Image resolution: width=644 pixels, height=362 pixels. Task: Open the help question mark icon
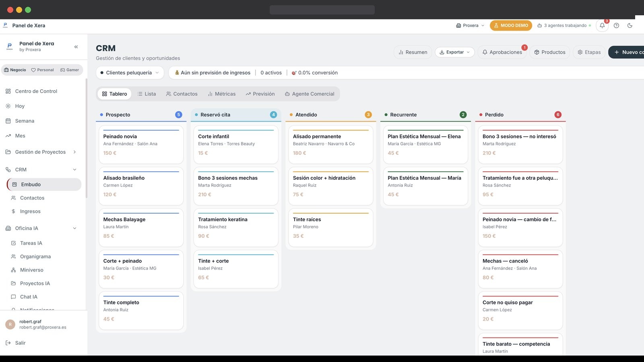click(x=616, y=25)
